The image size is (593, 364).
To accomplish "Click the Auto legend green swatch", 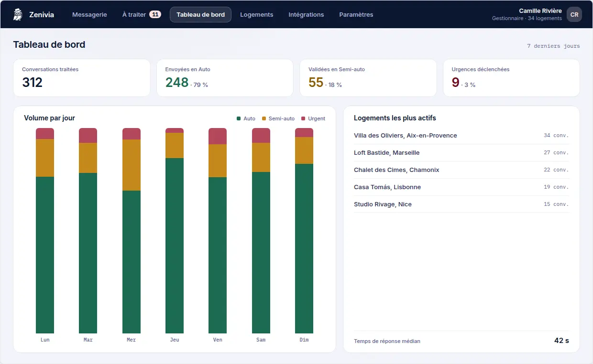I will pyautogui.click(x=239, y=118).
